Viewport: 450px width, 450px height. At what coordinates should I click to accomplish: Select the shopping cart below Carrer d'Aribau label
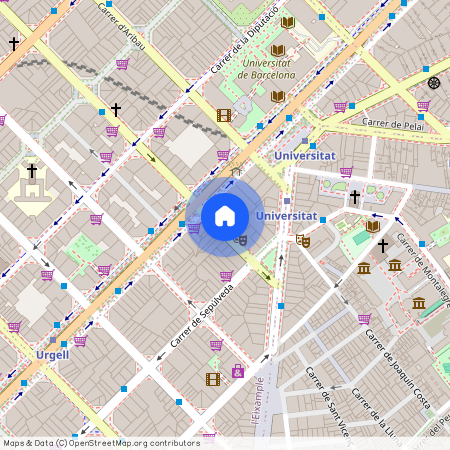pos(123,64)
